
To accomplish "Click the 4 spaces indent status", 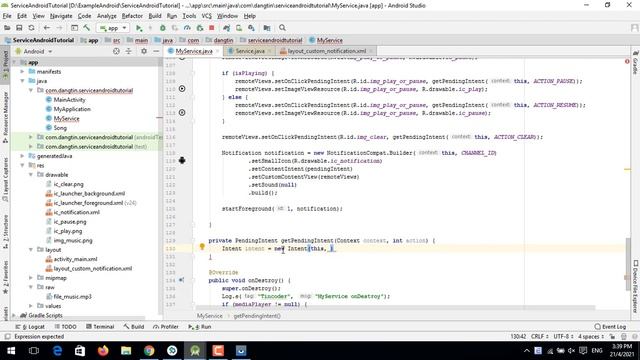I will click(591, 337).
